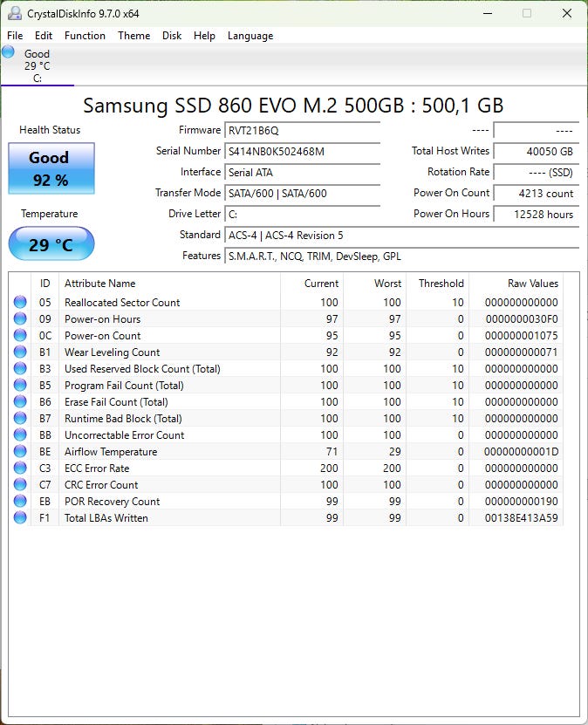588x725 pixels.
Task: Click the Current column header
Action: [x=312, y=283]
